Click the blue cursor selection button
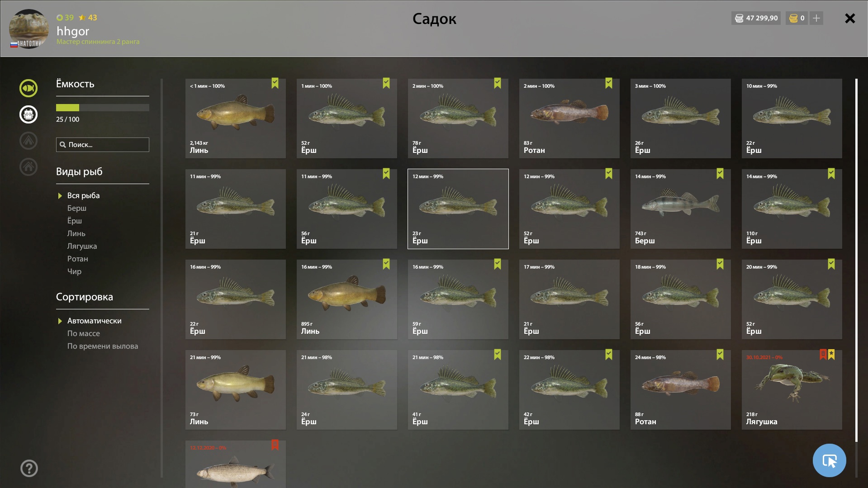This screenshot has width=868, height=488. [829, 460]
